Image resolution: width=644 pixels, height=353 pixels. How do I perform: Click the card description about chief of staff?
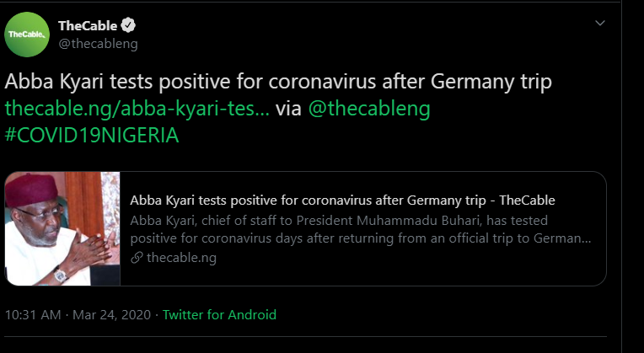[x=360, y=228]
